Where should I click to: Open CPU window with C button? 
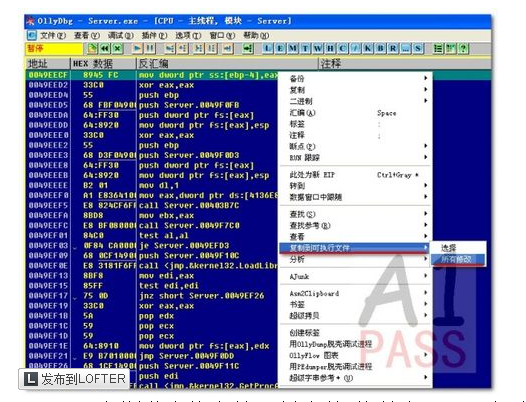[x=343, y=49]
